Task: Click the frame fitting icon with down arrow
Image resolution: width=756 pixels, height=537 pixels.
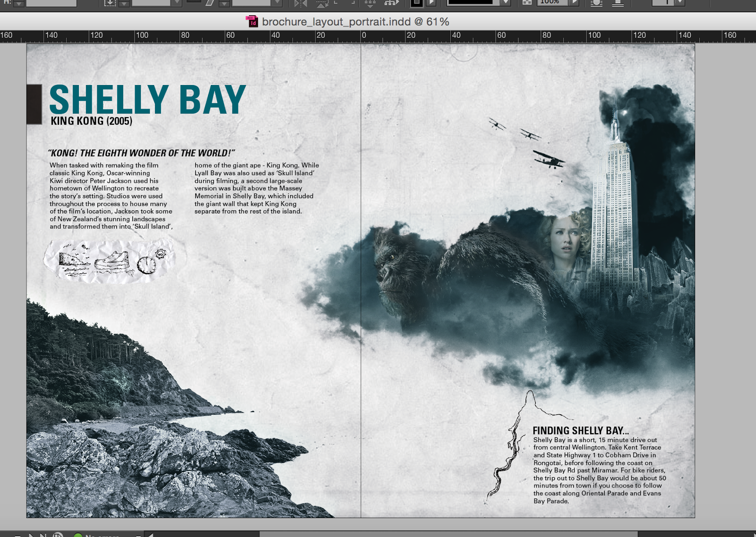Action: (110, 3)
